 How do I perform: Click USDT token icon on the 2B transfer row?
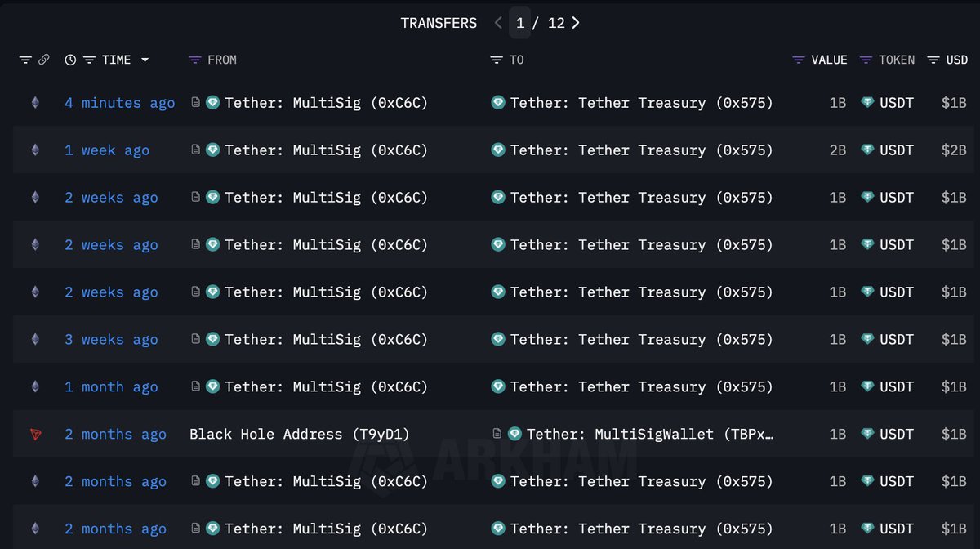tap(867, 150)
